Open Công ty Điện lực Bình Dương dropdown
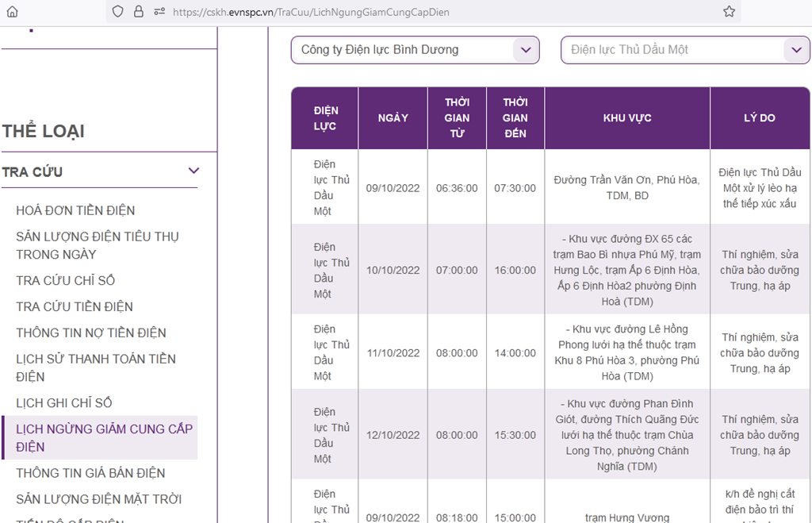The width and height of the screenshot is (812, 523). point(416,50)
